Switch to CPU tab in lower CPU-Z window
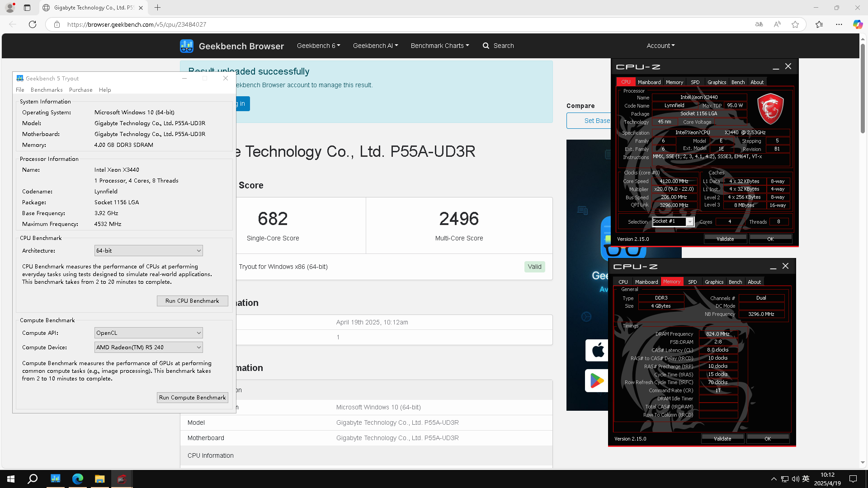Image resolution: width=868 pixels, height=488 pixels. tap(623, 282)
